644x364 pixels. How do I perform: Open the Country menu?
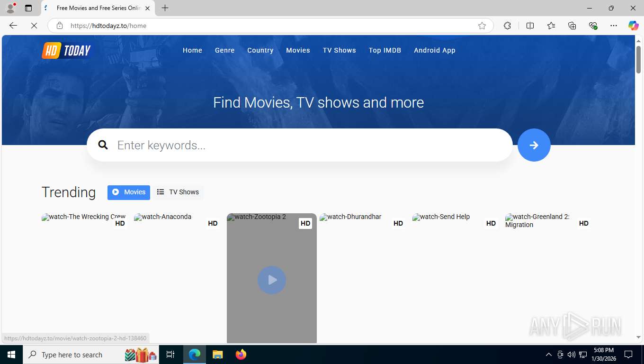pos(260,50)
